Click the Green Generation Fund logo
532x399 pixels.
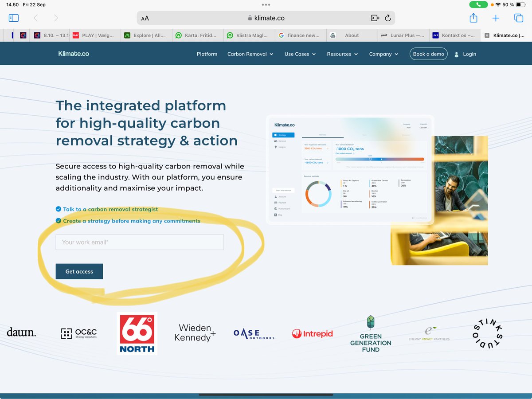point(371,334)
